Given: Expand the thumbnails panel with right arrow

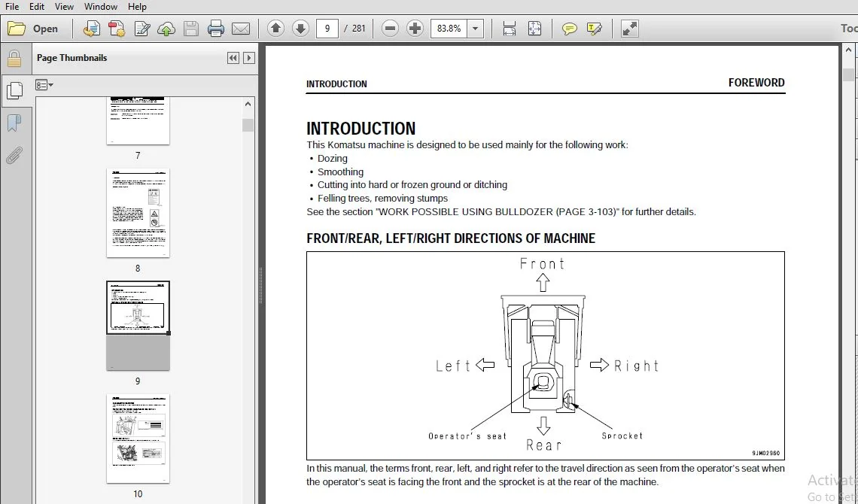Looking at the screenshot, I should tap(249, 58).
